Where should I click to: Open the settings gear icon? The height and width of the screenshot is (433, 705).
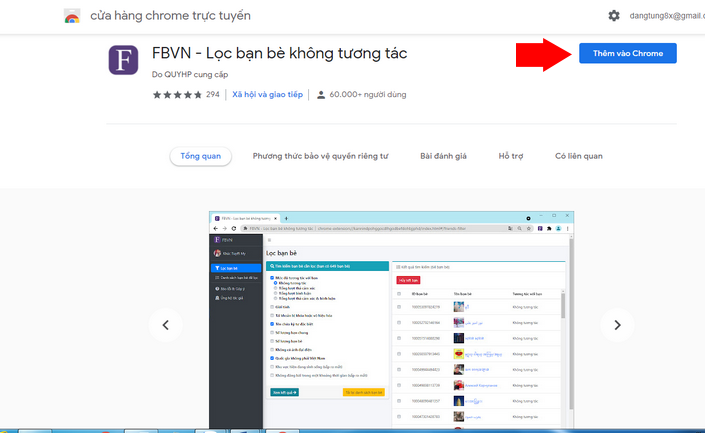tap(614, 16)
